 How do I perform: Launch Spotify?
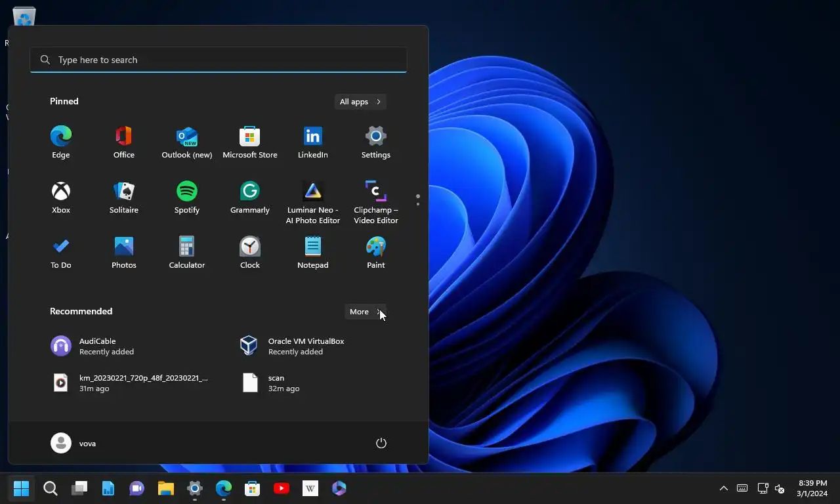[187, 198]
